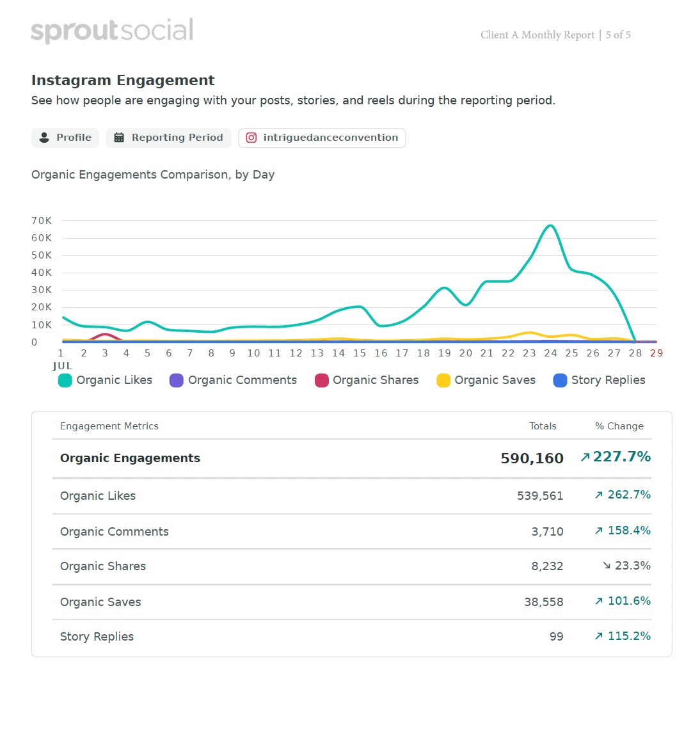Click the 115.2% change value
This screenshot has width=700, height=750.
tap(629, 636)
